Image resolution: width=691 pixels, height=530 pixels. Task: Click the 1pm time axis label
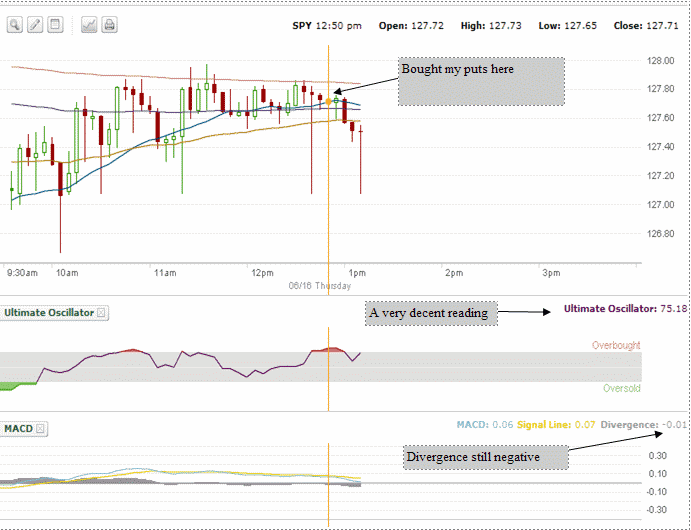click(x=357, y=273)
